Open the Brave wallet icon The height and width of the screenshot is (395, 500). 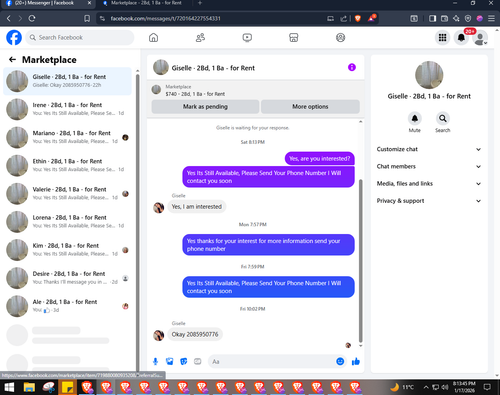(x=444, y=18)
